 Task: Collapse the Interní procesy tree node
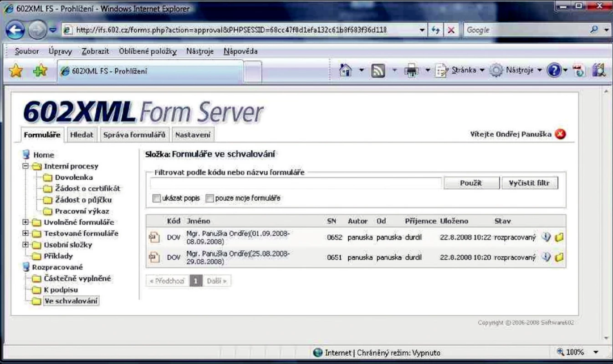click(26, 166)
